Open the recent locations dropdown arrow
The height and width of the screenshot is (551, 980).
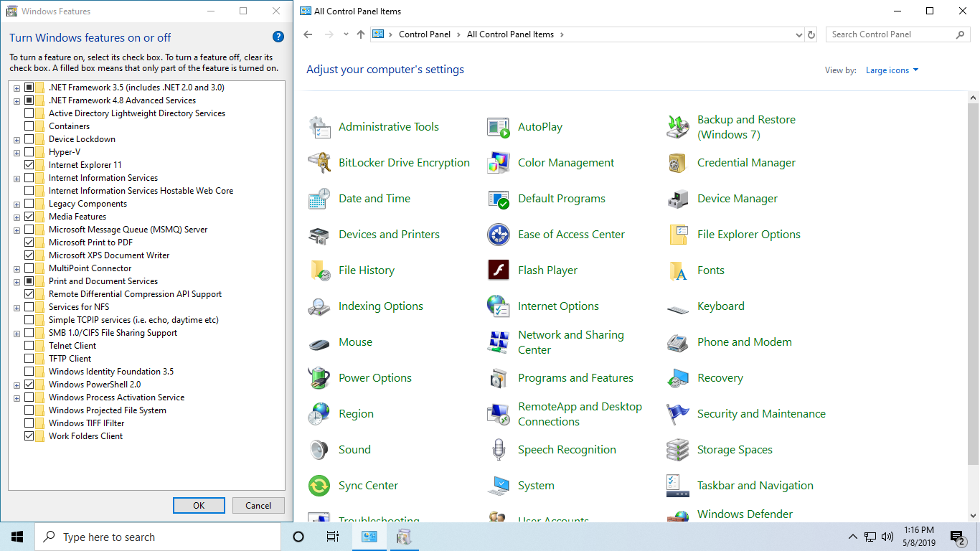pyautogui.click(x=345, y=34)
